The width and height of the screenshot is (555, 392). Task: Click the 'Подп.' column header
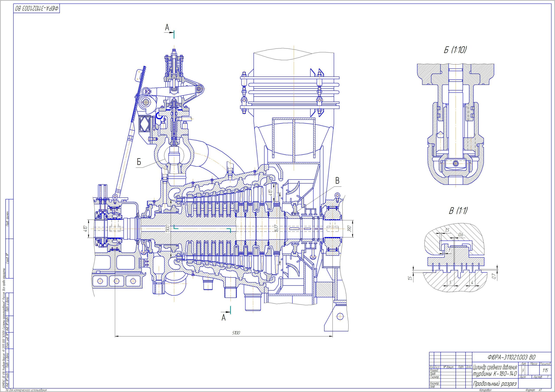[461, 367]
